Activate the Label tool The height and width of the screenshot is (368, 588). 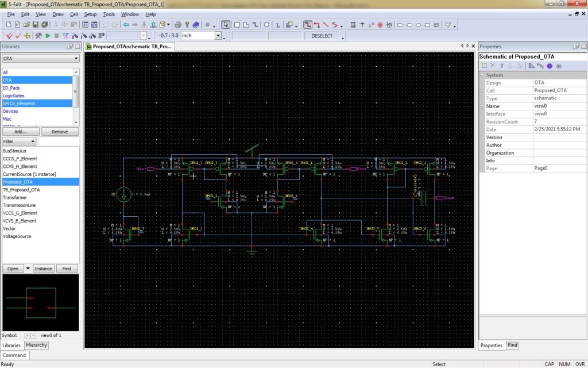[278, 24]
